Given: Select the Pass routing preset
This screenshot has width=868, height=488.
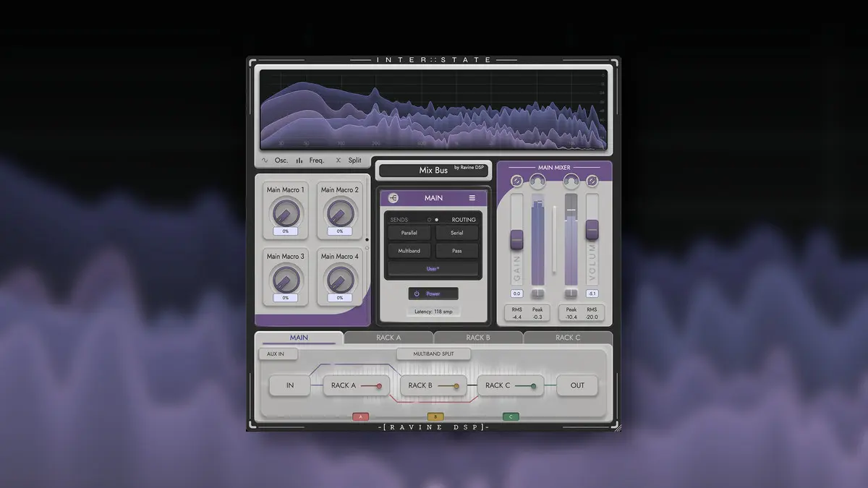Looking at the screenshot, I should (x=457, y=251).
